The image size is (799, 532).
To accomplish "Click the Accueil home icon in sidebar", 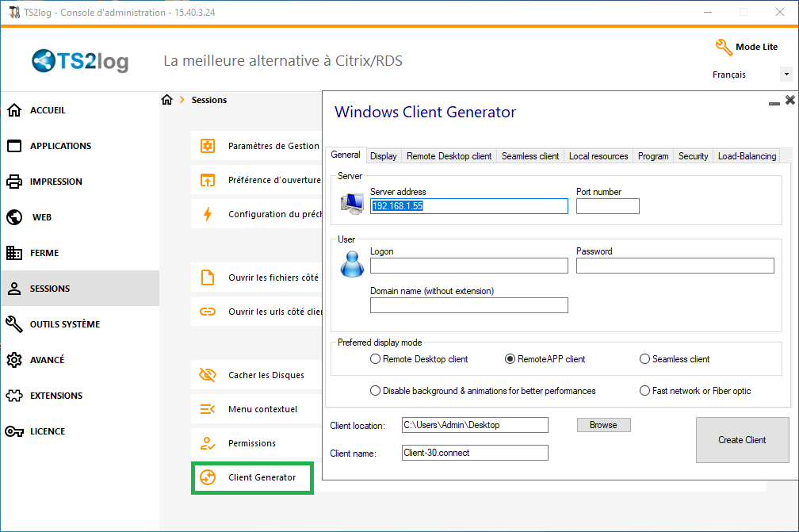I will (14, 110).
